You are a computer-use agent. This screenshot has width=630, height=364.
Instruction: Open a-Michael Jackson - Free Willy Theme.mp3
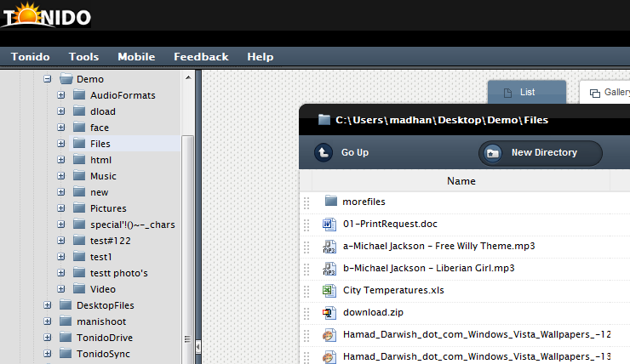tap(438, 246)
